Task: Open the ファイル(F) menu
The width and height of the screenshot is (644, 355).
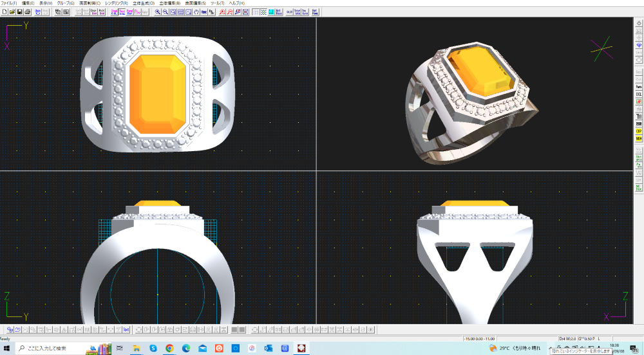Action: coord(10,3)
